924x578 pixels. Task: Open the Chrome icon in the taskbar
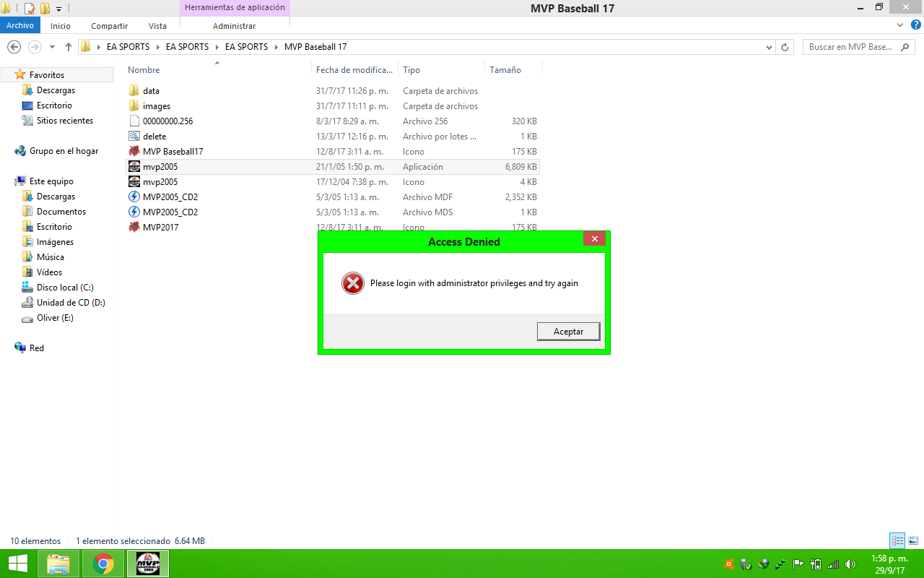click(103, 564)
